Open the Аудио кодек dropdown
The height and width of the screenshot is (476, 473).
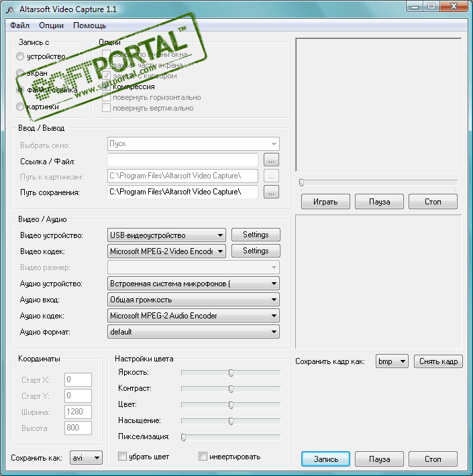(x=193, y=315)
